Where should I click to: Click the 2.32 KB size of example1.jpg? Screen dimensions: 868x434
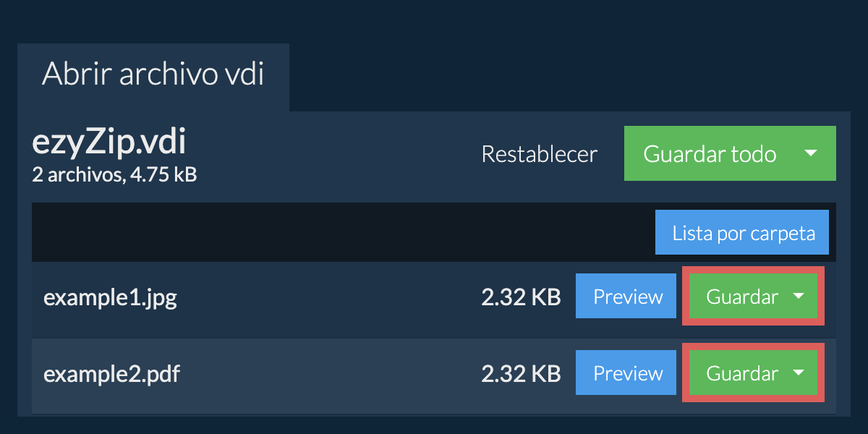tap(521, 297)
